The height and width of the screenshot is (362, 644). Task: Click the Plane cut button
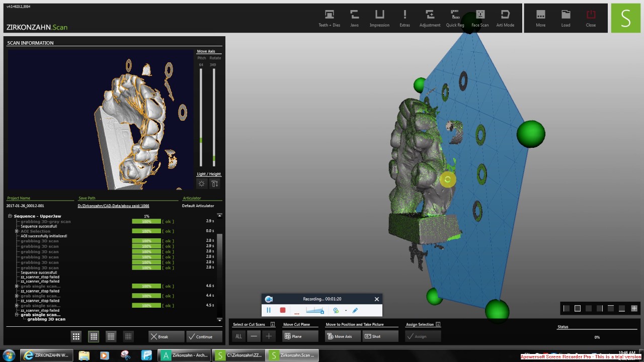pos(301,336)
